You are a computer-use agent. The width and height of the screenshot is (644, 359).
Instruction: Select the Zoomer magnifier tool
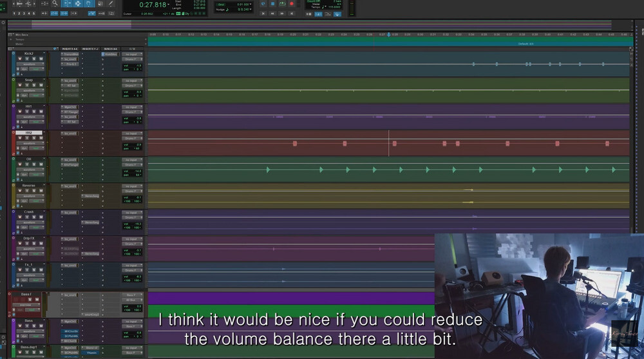tap(55, 3)
